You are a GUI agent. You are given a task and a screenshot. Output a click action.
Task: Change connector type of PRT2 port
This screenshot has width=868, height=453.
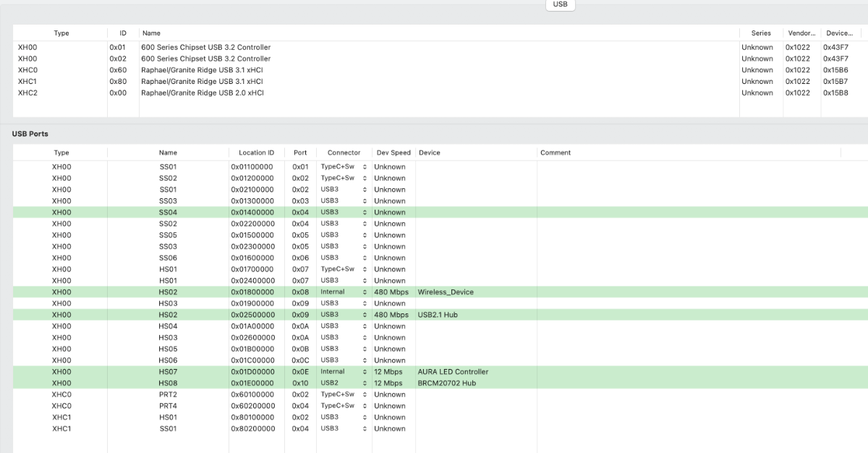tap(344, 394)
